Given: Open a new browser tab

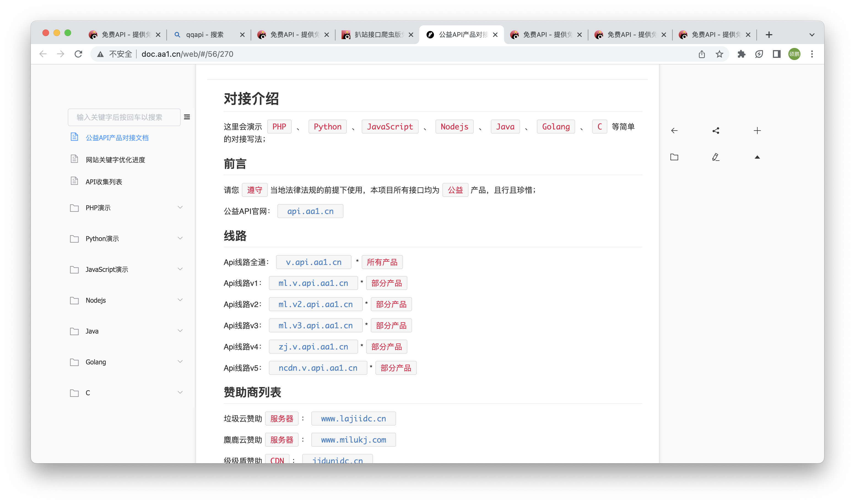Looking at the screenshot, I should click(769, 35).
